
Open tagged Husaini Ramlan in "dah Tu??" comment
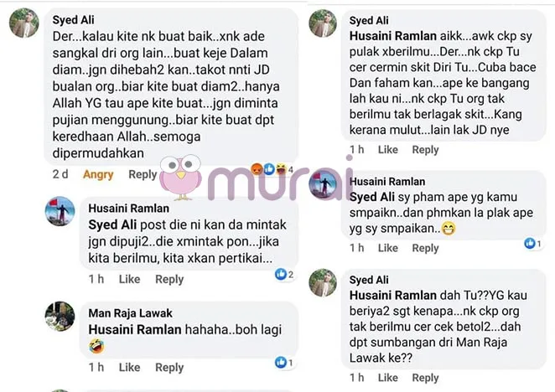point(393,295)
